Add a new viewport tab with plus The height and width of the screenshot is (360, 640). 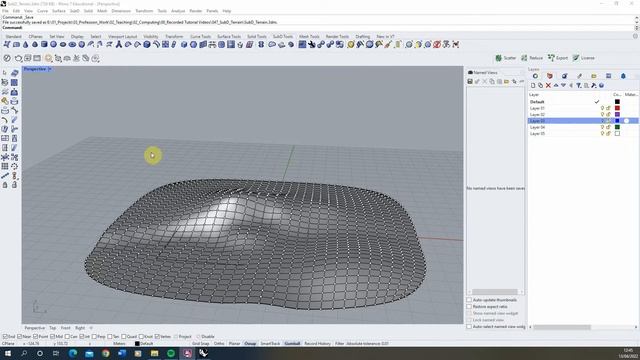click(x=91, y=328)
